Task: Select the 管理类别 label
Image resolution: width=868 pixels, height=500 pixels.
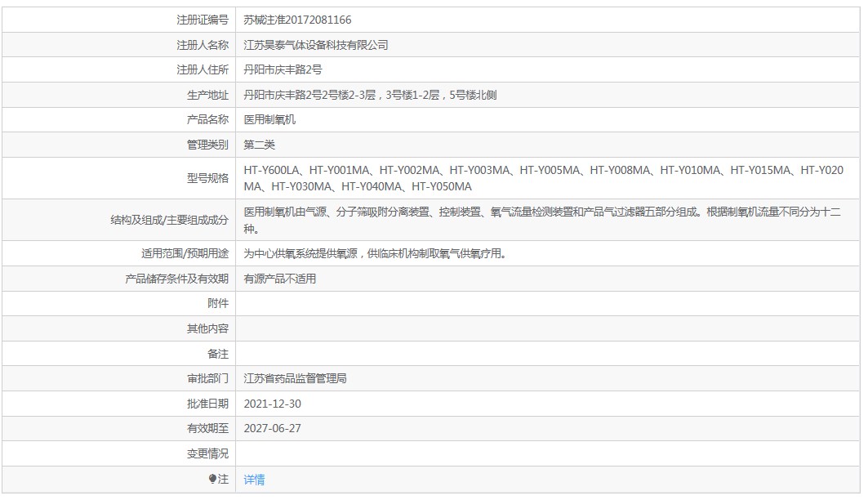Action: click(x=207, y=145)
